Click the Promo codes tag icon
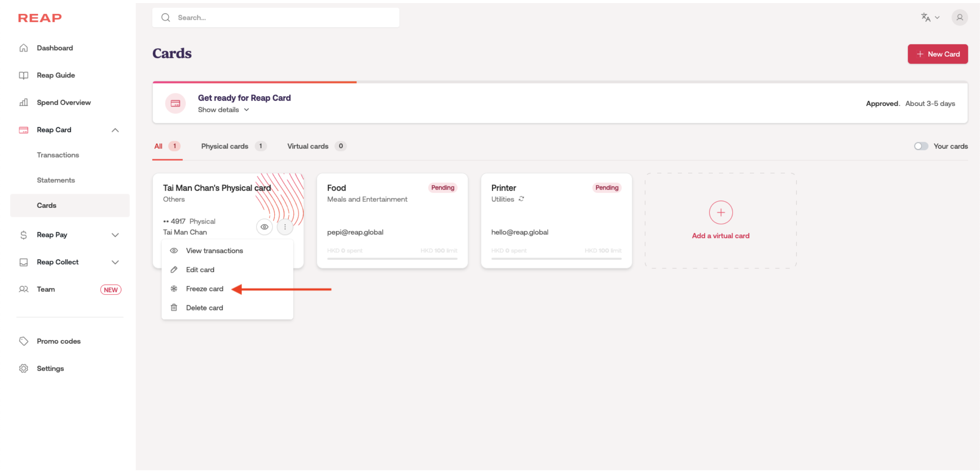Image resolution: width=980 pixels, height=471 pixels. [x=24, y=341]
